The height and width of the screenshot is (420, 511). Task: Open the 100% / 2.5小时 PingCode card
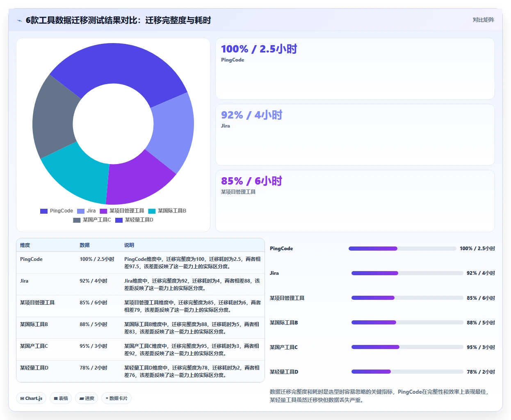[355, 69]
